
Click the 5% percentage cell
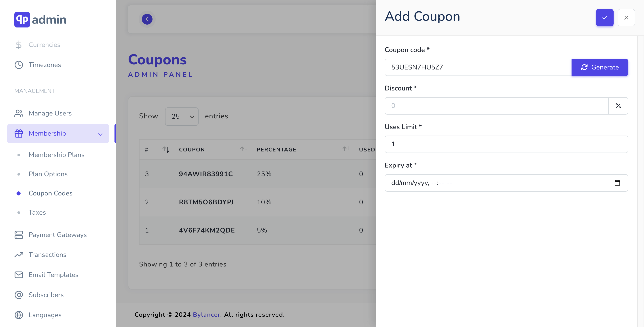point(262,230)
